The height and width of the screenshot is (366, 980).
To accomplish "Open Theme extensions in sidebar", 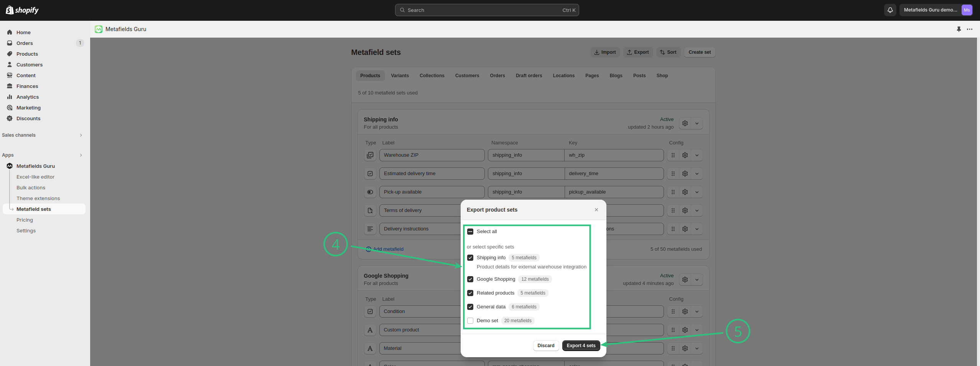I will click(38, 199).
